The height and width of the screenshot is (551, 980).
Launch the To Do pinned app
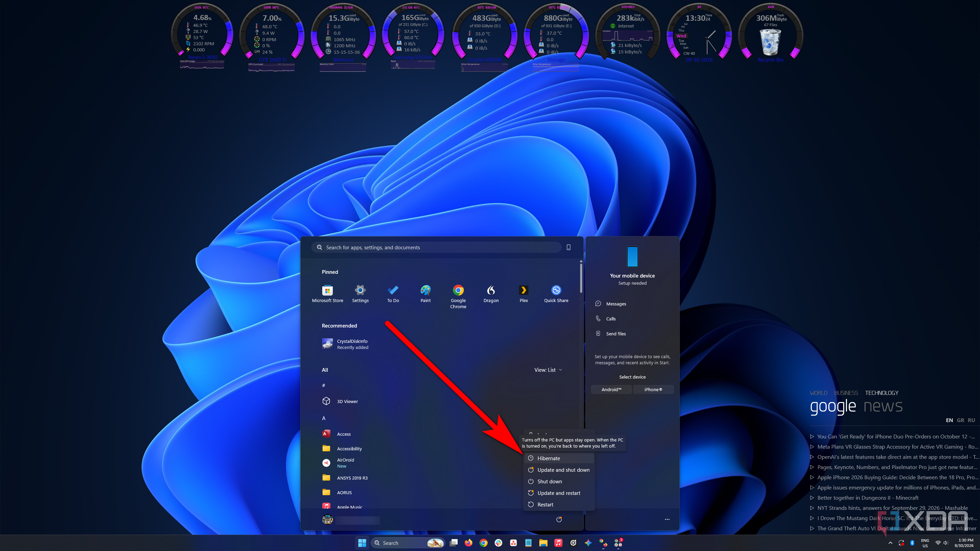pyautogui.click(x=393, y=294)
